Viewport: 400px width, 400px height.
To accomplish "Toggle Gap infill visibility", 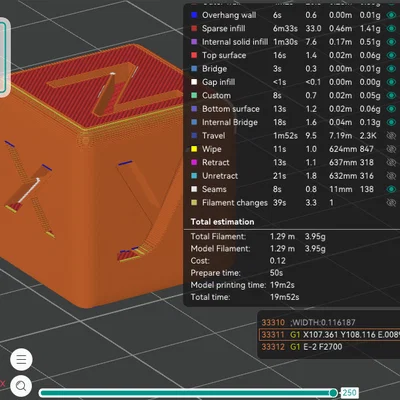I will click(391, 82).
